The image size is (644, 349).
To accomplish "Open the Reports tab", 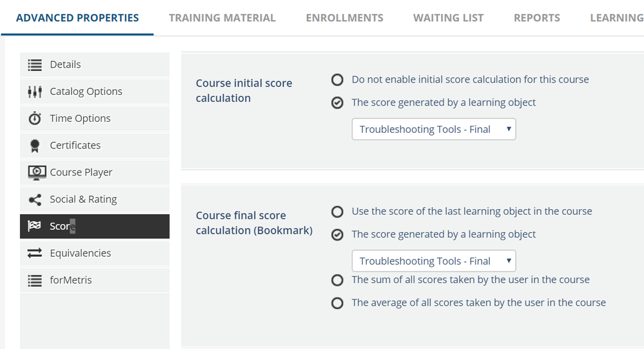I will click(x=536, y=17).
